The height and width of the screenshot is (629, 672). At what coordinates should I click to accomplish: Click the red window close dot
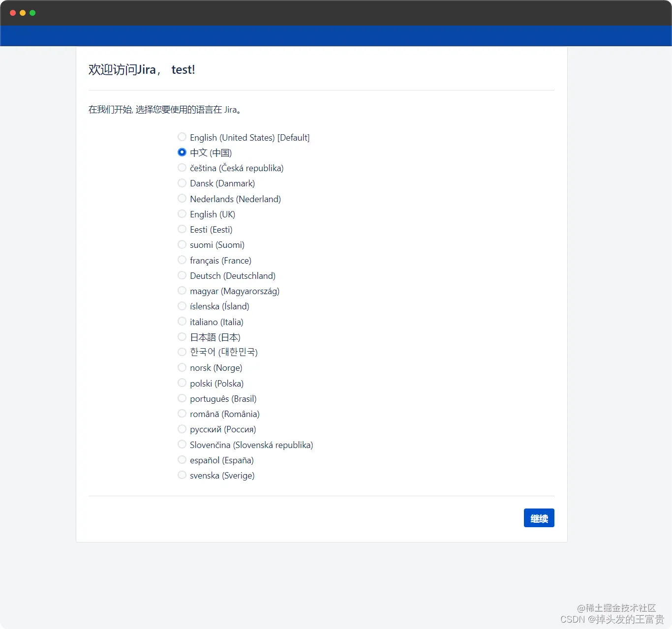(x=13, y=13)
